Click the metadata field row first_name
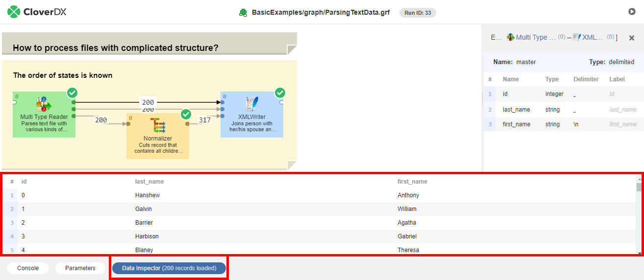644x280 pixels. click(x=564, y=124)
